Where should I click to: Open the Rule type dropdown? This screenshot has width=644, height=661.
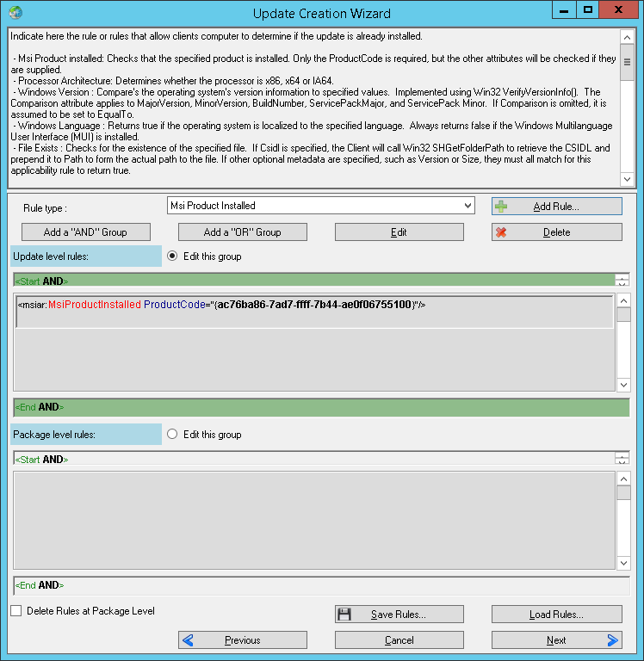pos(468,206)
